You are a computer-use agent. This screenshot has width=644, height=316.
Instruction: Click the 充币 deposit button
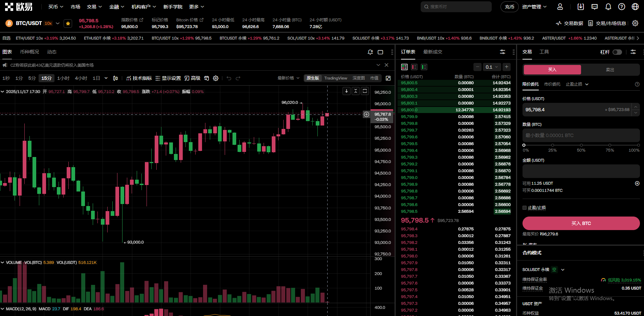509,7
